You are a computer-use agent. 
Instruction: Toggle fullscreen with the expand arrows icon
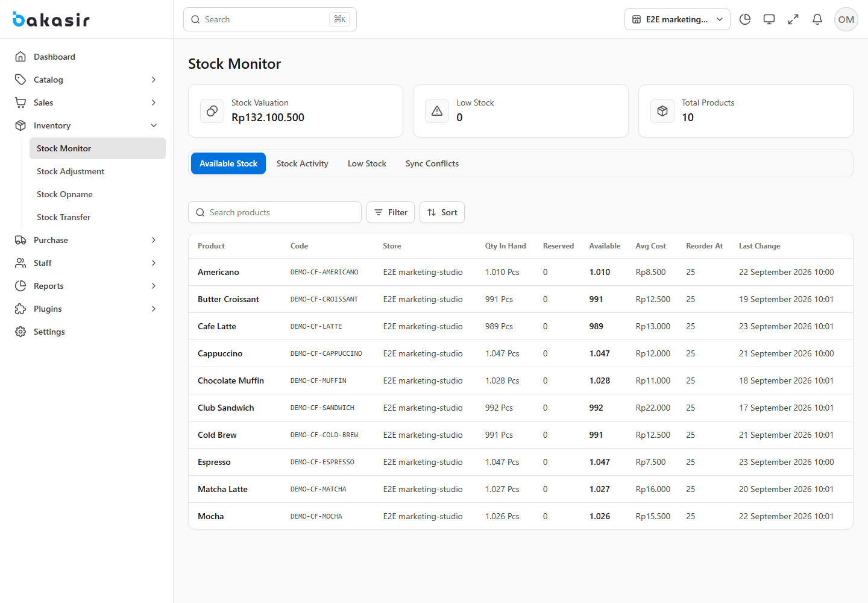(x=793, y=19)
